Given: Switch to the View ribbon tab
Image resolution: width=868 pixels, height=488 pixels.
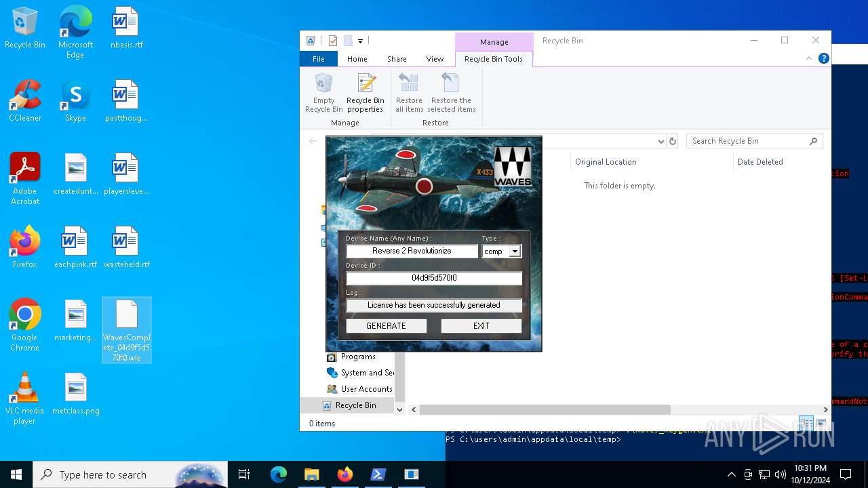Looking at the screenshot, I should tap(435, 59).
